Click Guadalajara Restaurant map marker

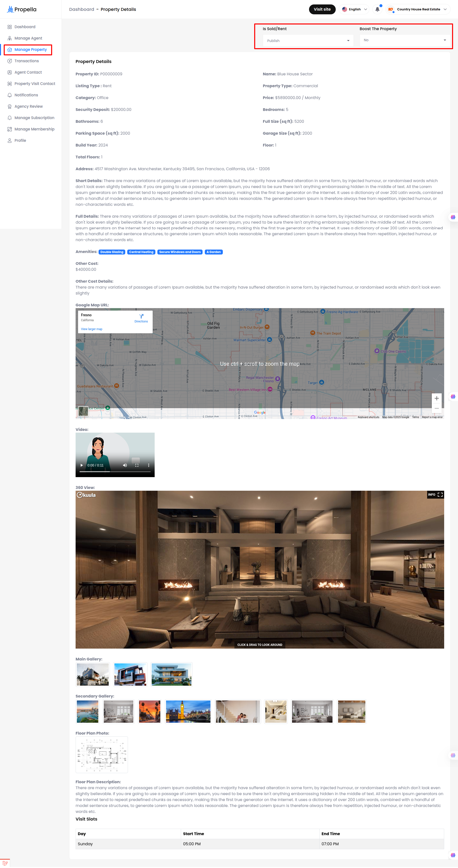coord(116,386)
